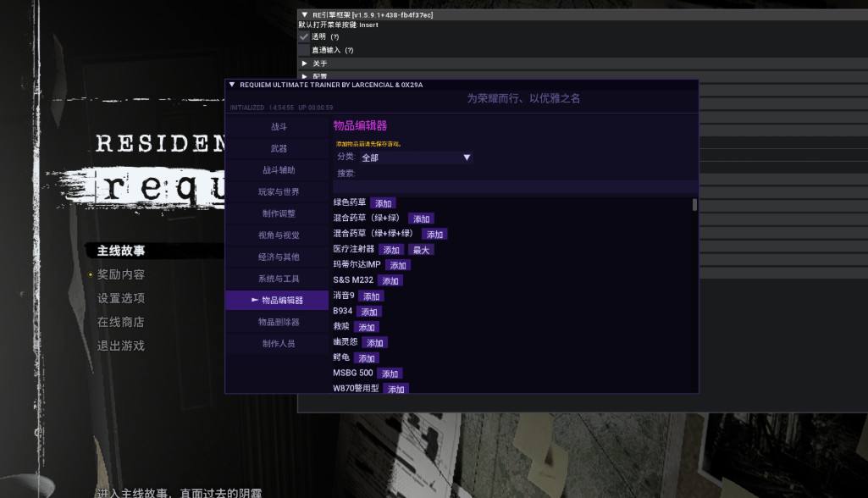Switch to the 玩家与世界 tab
868x498 pixels.
(278, 191)
